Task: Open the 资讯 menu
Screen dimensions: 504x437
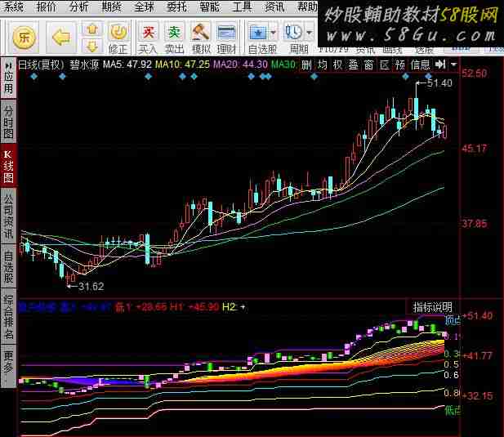Action: click(x=274, y=7)
